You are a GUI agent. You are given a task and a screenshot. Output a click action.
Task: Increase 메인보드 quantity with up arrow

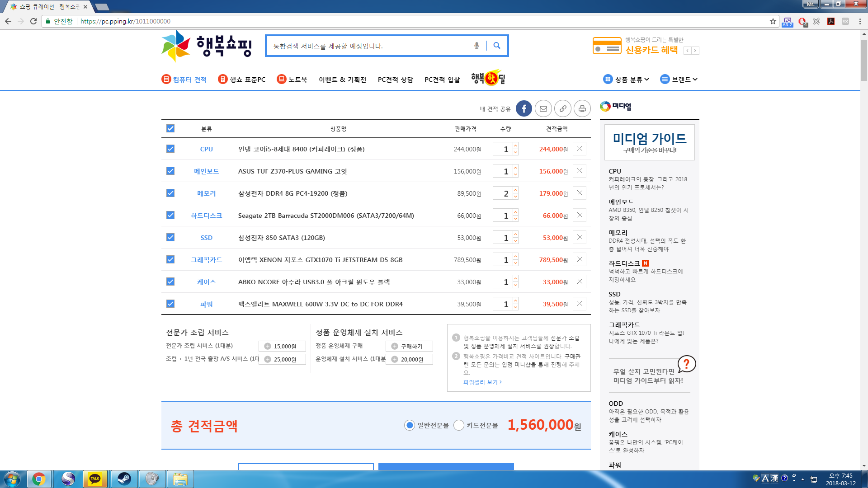515,168
